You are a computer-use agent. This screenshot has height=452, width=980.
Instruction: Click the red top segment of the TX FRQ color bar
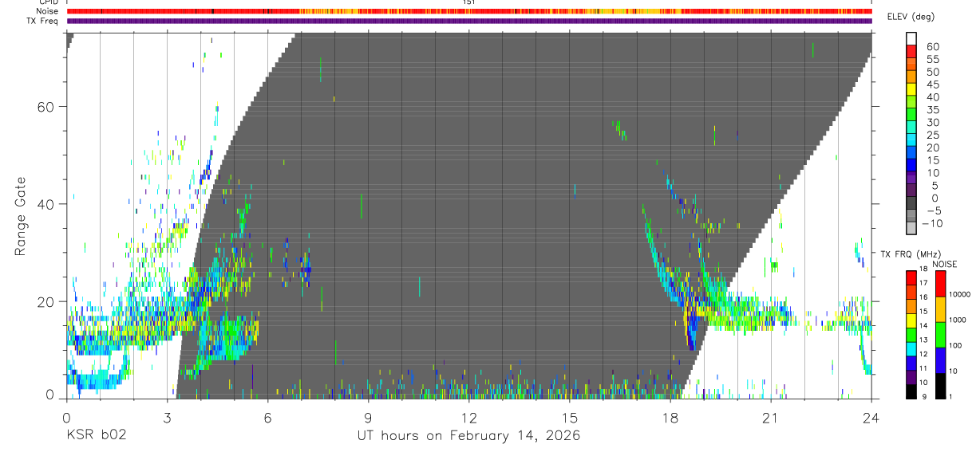911,277
